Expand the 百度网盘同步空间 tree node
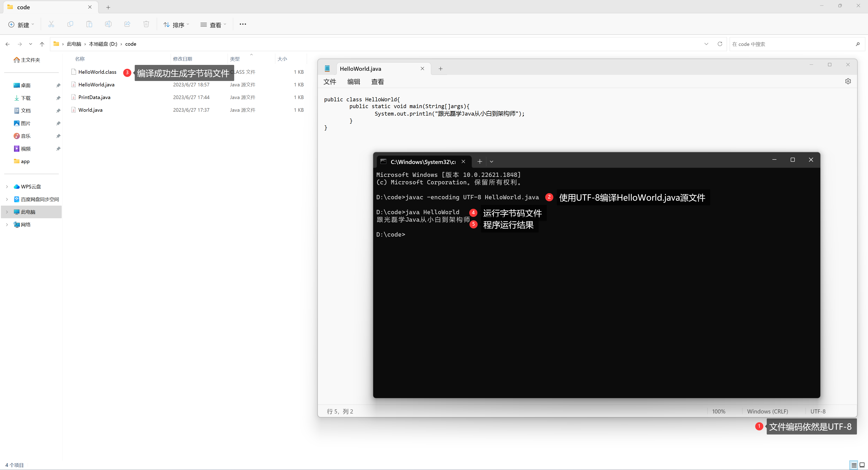 coord(7,199)
